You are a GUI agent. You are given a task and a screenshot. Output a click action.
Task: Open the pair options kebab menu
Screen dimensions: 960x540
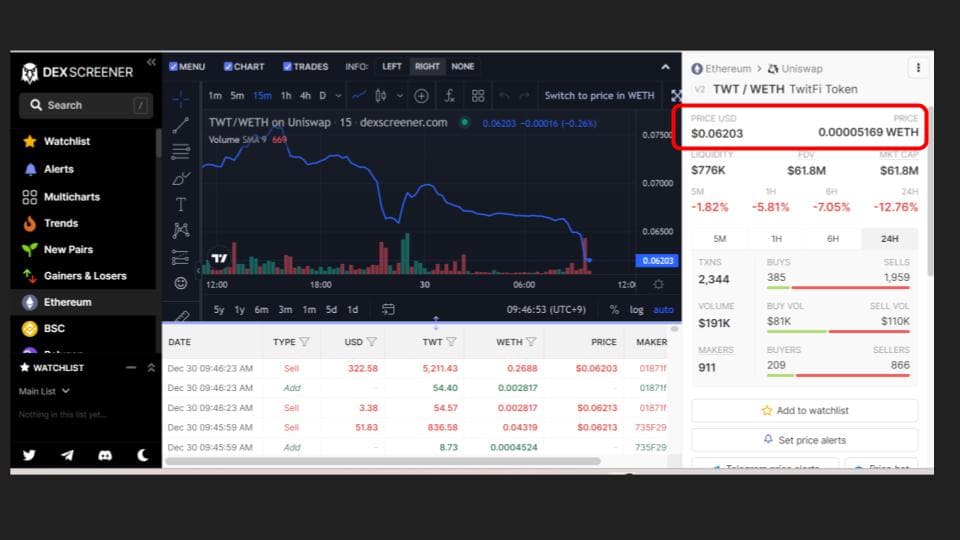click(918, 68)
